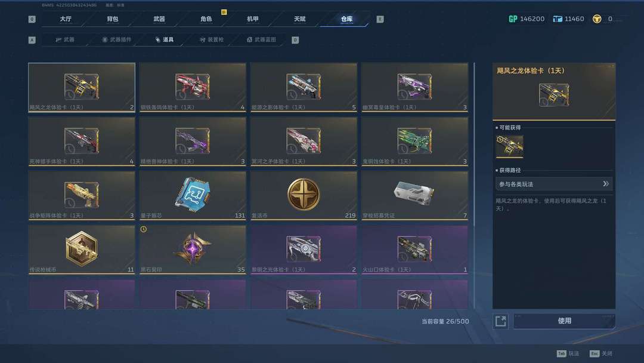
Task: Select the 量子振芯 chip item
Action: [x=193, y=196]
